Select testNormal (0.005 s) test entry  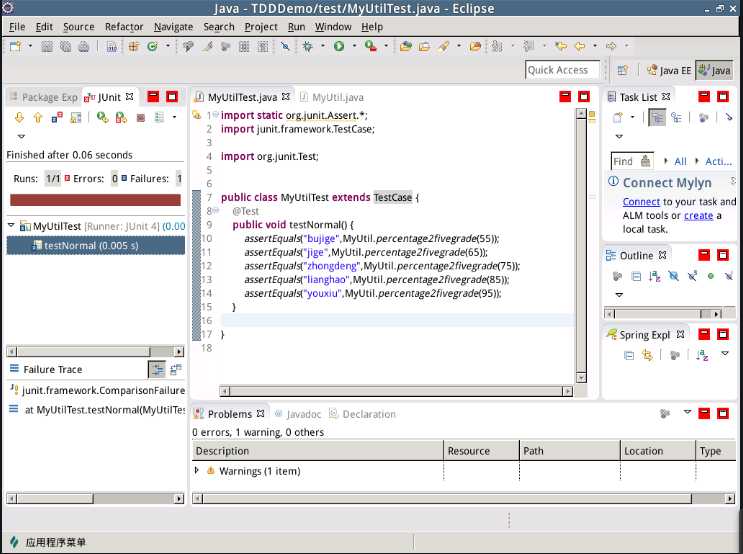pos(96,245)
